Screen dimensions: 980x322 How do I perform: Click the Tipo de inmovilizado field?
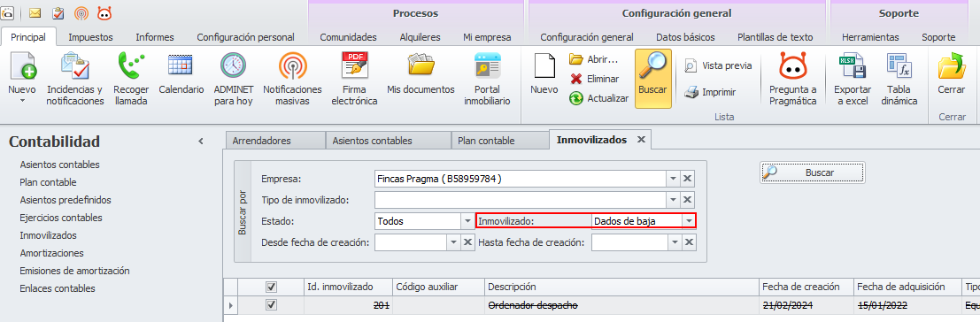(x=521, y=200)
